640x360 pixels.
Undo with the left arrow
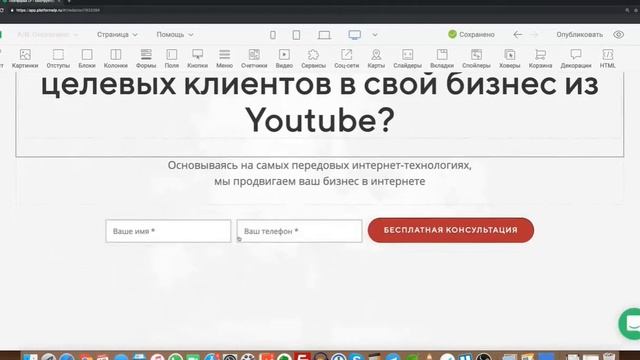518,35
